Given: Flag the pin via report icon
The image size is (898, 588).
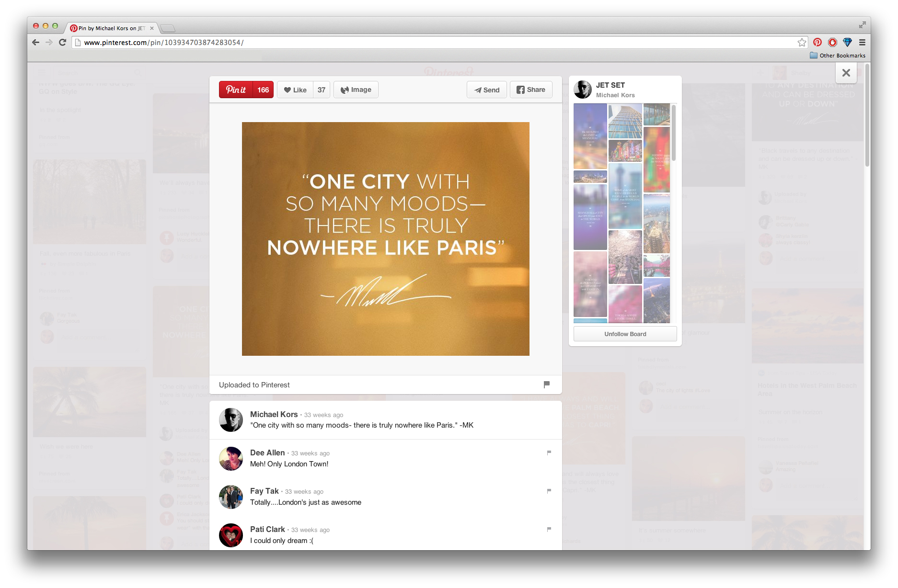Looking at the screenshot, I should coord(547,384).
